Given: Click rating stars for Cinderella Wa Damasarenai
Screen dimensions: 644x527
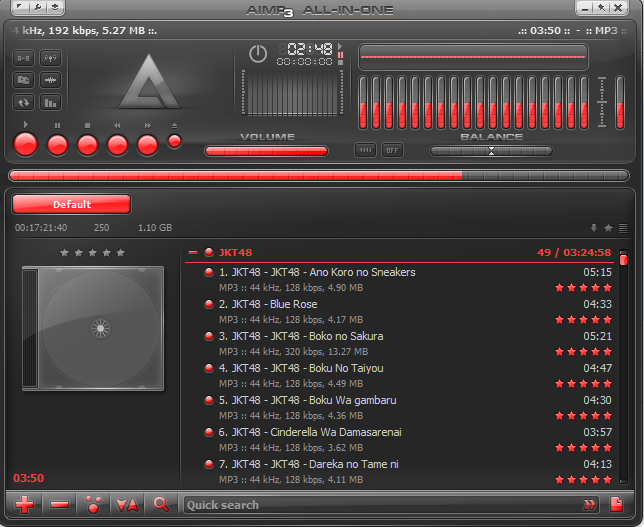Looking at the screenshot, I should [x=583, y=448].
